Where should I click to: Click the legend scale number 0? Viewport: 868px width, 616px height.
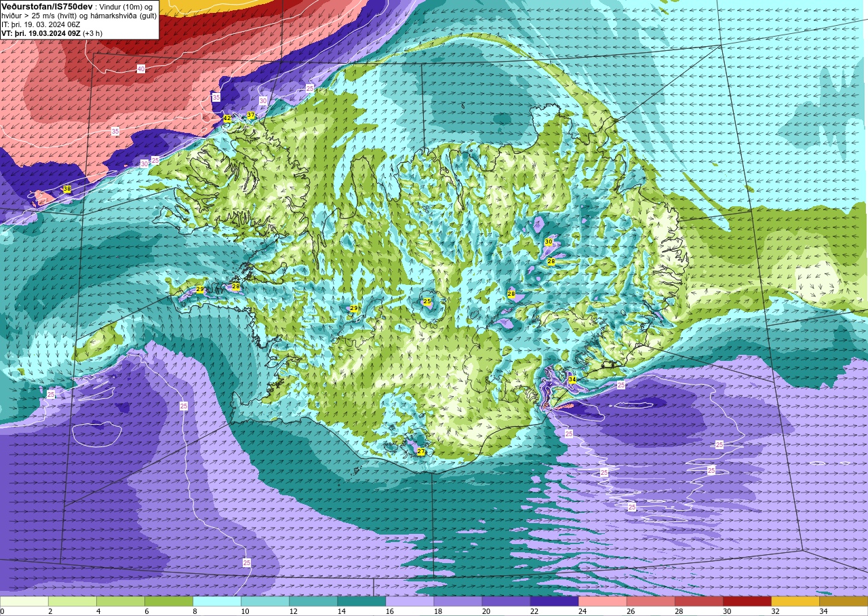2,611
